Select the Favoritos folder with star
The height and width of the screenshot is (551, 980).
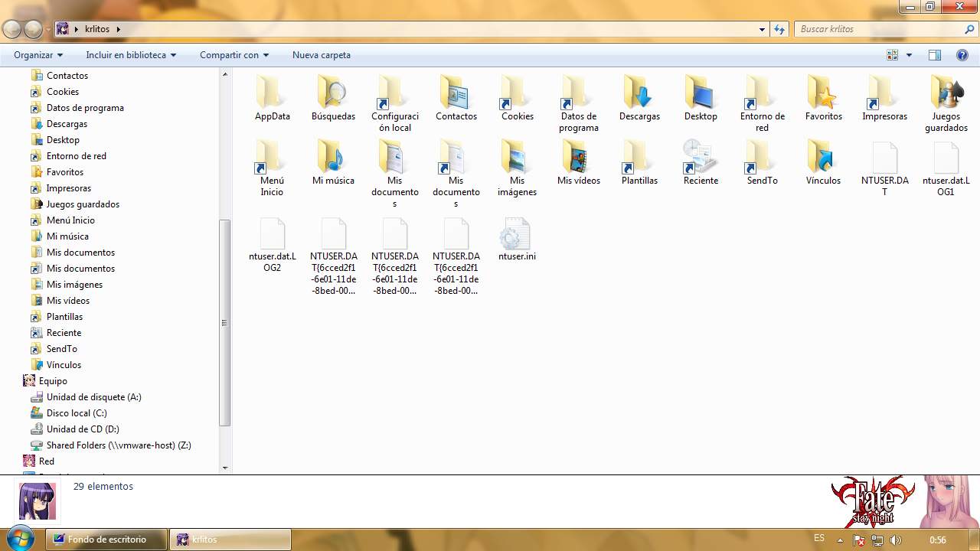823,93
